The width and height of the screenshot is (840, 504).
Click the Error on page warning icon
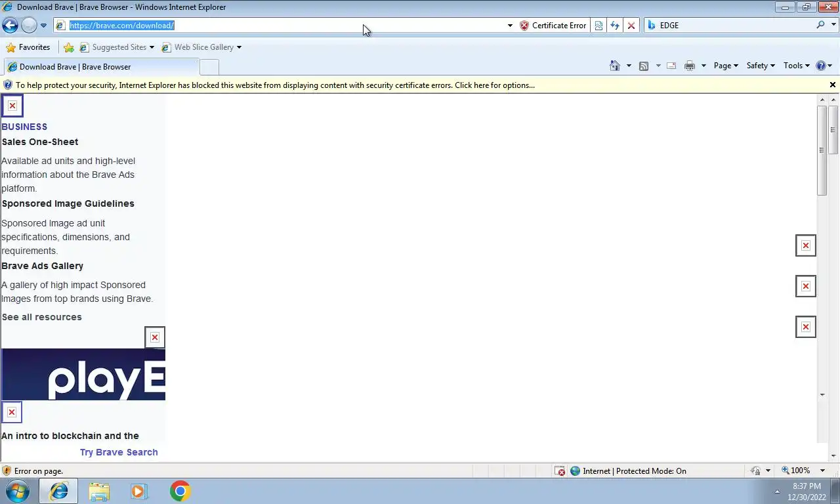[7, 471]
